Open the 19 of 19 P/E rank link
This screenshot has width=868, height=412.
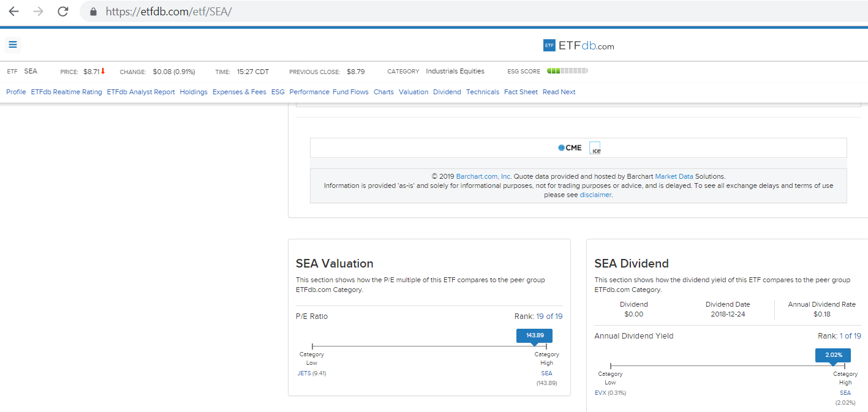[549, 316]
